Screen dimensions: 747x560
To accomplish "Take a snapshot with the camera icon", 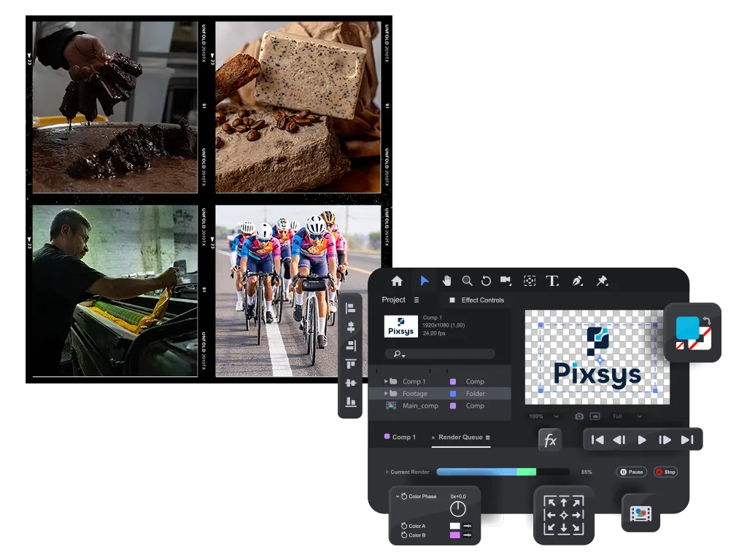I will point(579,416).
